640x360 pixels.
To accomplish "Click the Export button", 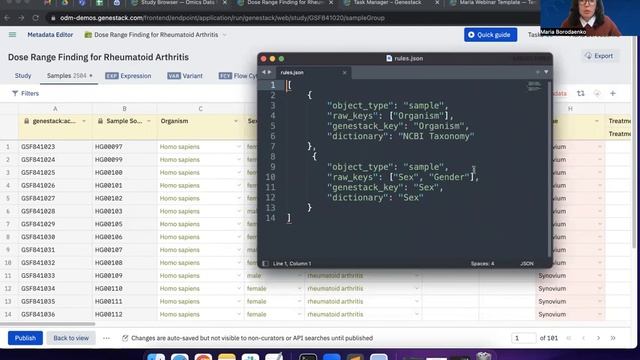I will pyautogui.click(x=599, y=56).
